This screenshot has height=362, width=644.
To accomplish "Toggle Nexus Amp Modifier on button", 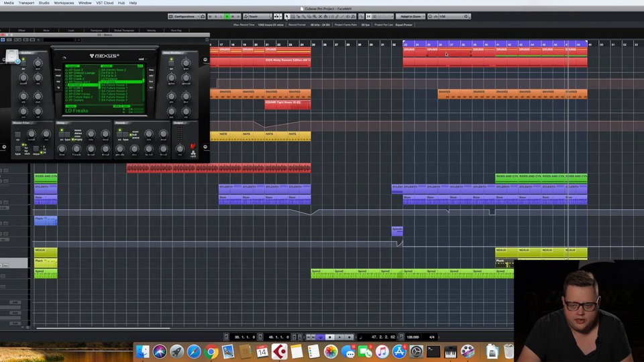I will click(x=171, y=63).
